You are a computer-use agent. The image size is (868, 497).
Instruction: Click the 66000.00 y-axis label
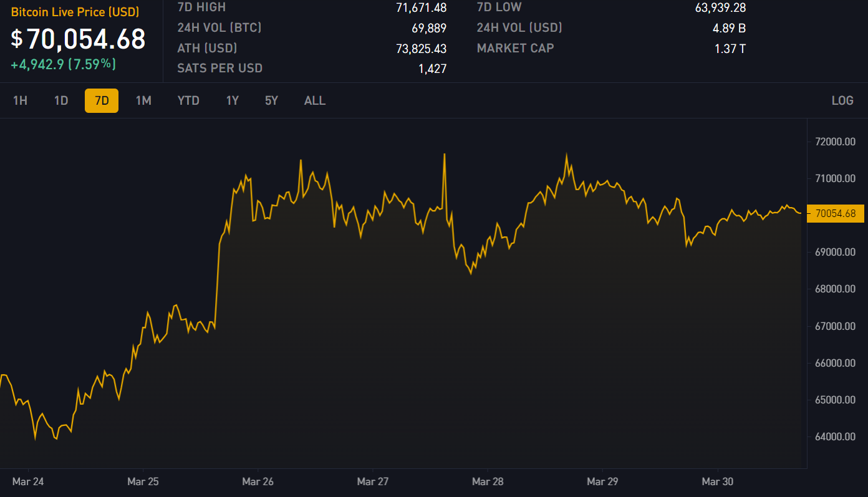tap(834, 363)
